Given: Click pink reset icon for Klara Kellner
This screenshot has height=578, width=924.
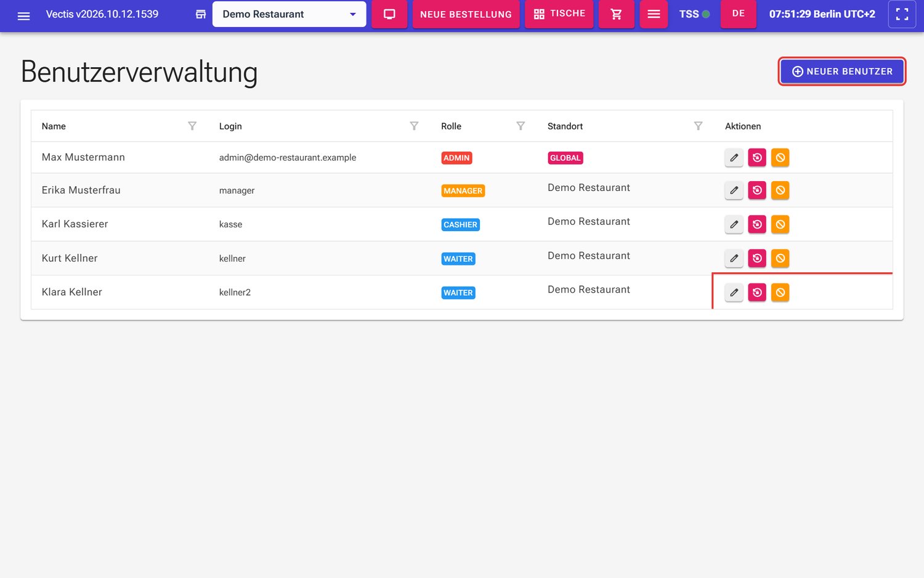Looking at the screenshot, I should coord(757,292).
